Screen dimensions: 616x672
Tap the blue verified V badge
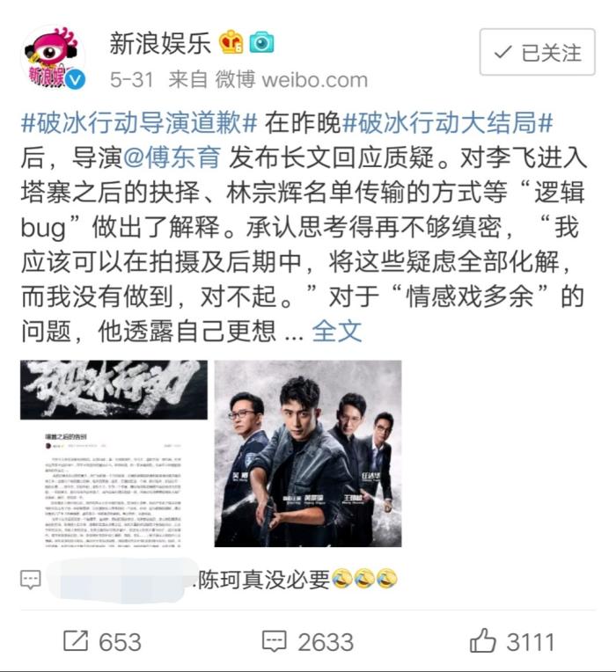(x=76, y=80)
